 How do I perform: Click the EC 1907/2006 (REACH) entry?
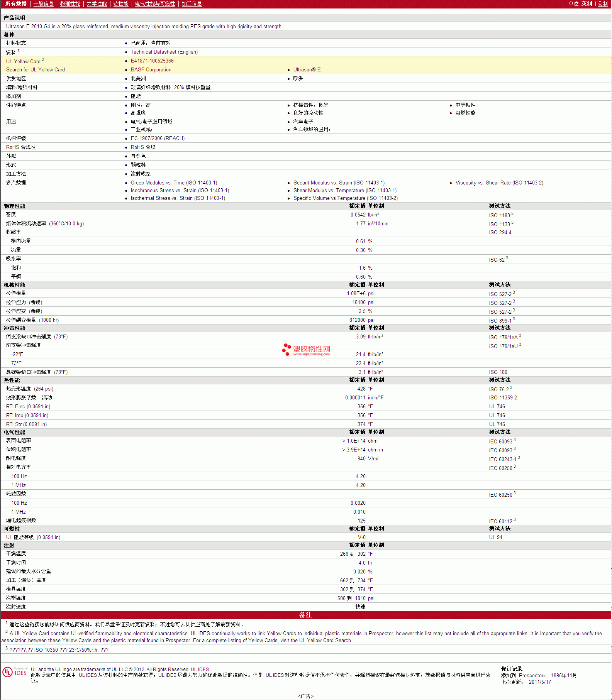point(158,139)
